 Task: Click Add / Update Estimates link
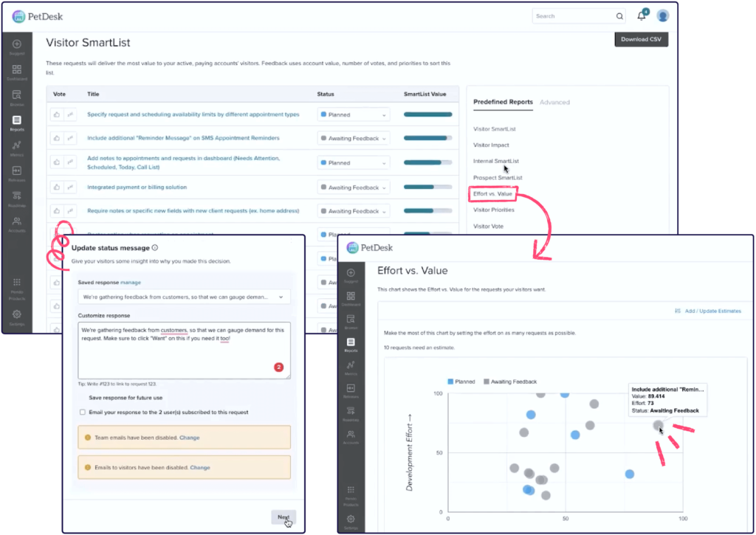[708, 311]
